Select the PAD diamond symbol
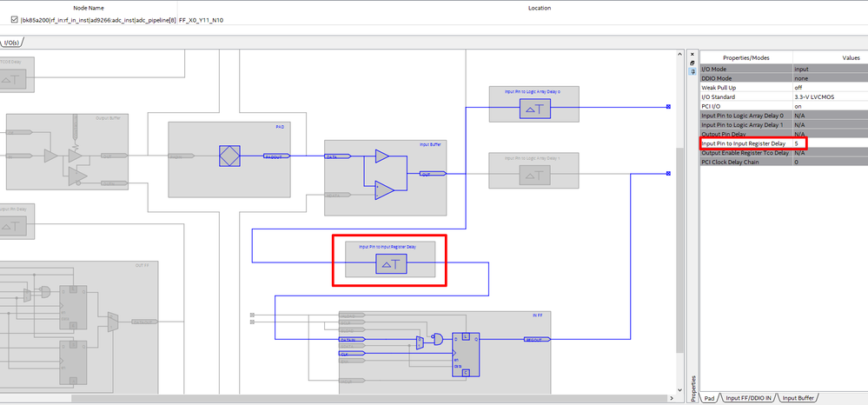 click(229, 156)
